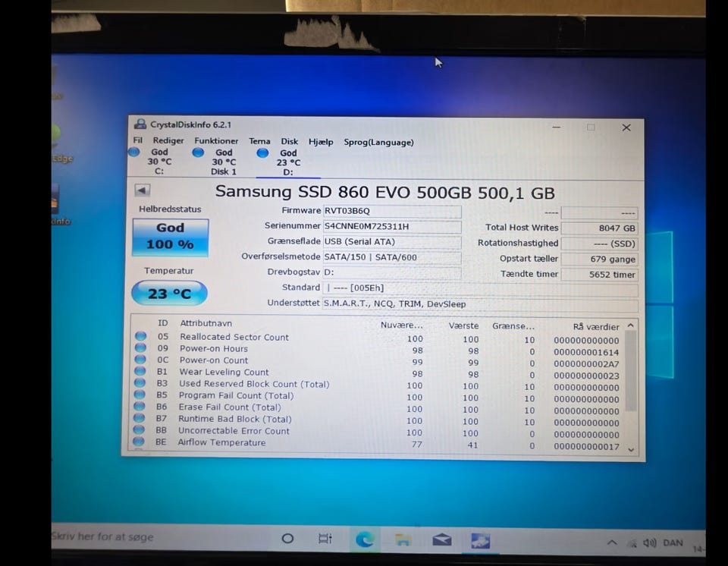Image resolution: width=728 pixels, height=566 pixels.
Task: Select the Power-on Count row
Action: (x=378, y=361)
